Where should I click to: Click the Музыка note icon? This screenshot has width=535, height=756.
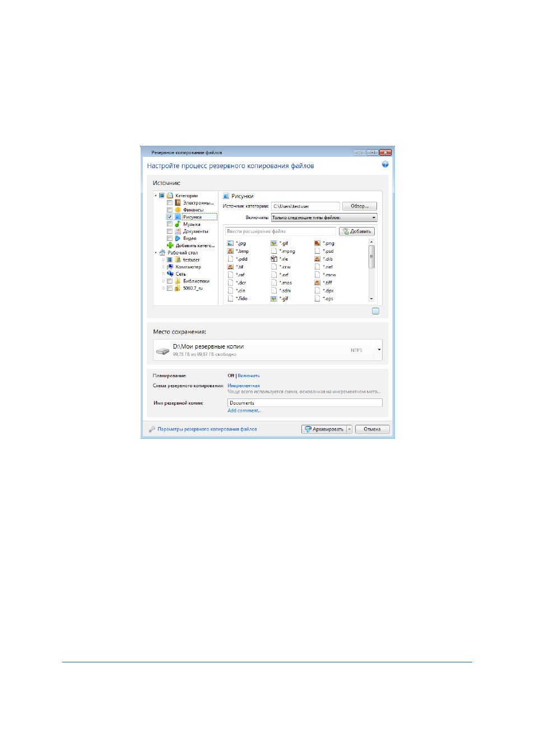(178, 224)
